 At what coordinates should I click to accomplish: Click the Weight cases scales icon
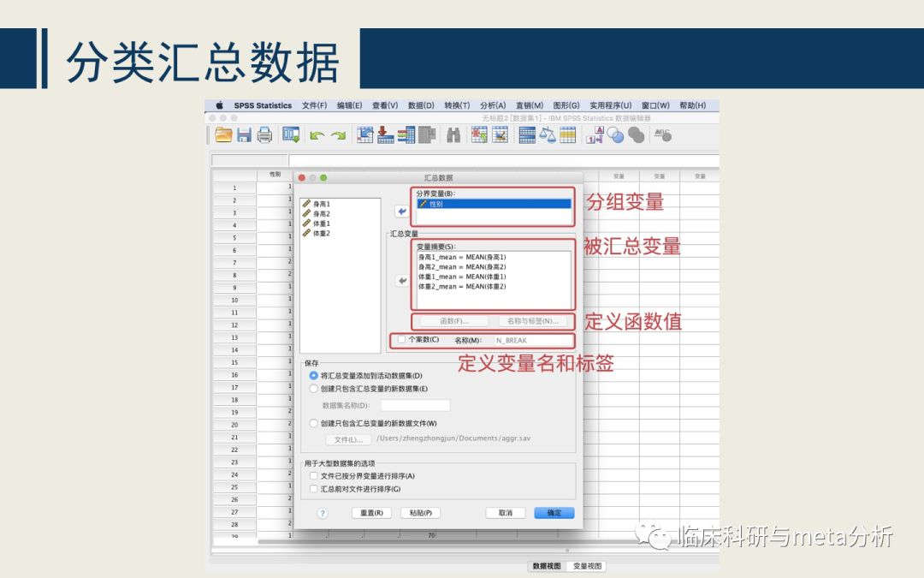(548, 135)
